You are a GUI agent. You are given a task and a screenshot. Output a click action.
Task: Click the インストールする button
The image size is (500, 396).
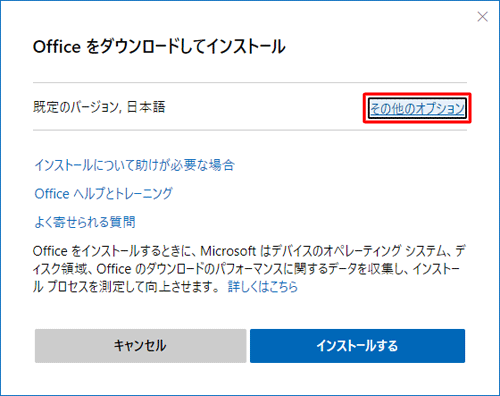[x=357, y=346]
